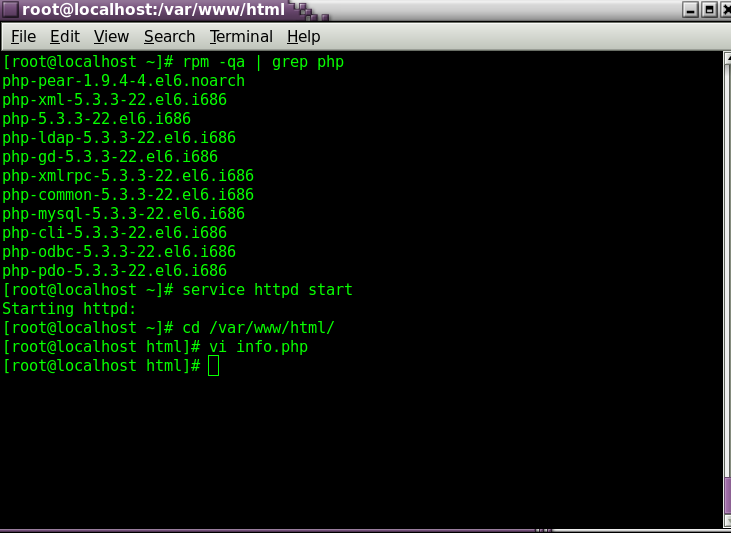Click the line php-xmlrpc-5.3.3-22.el6.i686
The width and height of the screenshot is (731, 533).
coord(128,176)
